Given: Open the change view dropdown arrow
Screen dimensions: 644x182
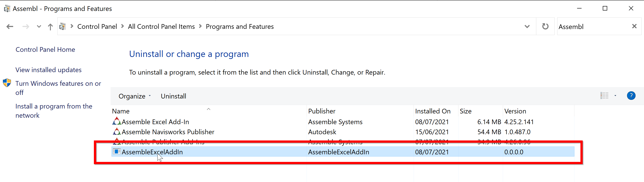Looking at the screenshot, I should (x=615, y=96).
